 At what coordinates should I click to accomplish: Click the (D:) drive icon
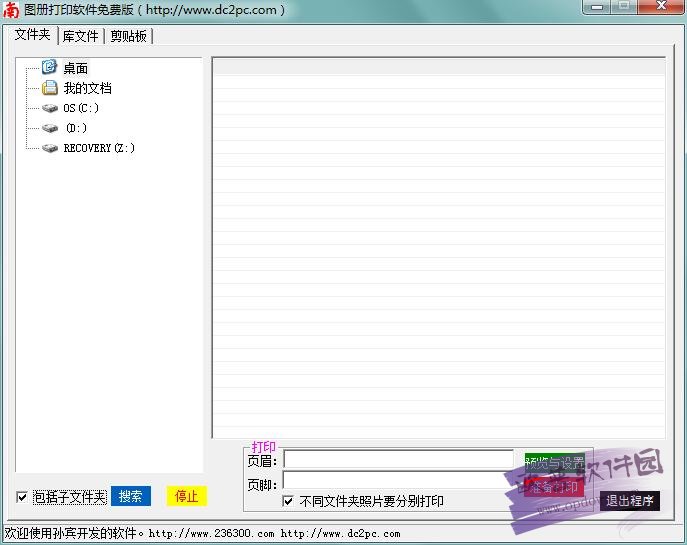coord(50,128)
